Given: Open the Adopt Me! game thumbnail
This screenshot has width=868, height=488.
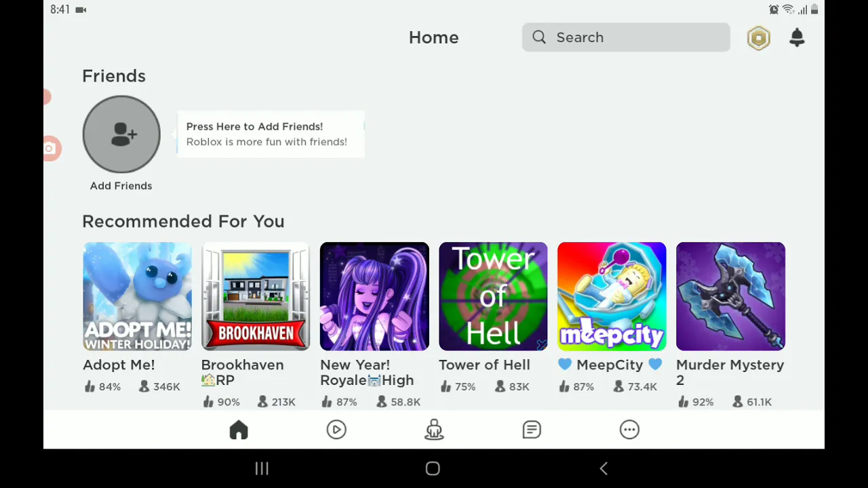Looking at the screenshot, I should click(137, 296).
